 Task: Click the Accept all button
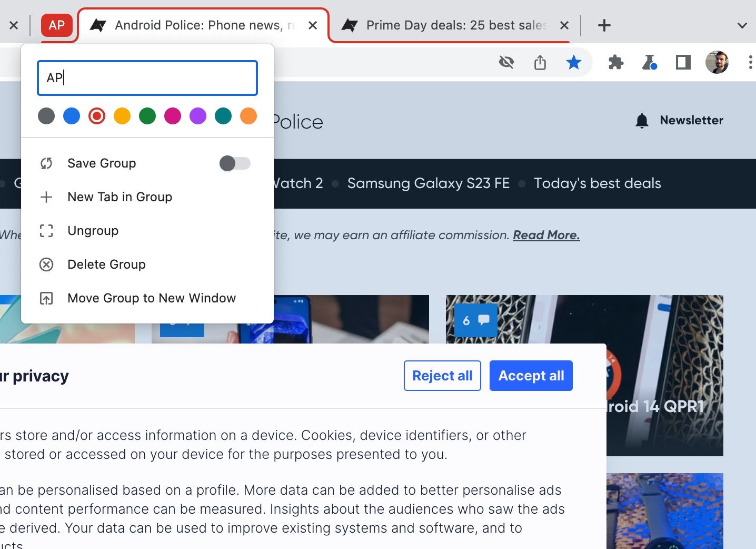pyautogui.click(x=531, y=376)
